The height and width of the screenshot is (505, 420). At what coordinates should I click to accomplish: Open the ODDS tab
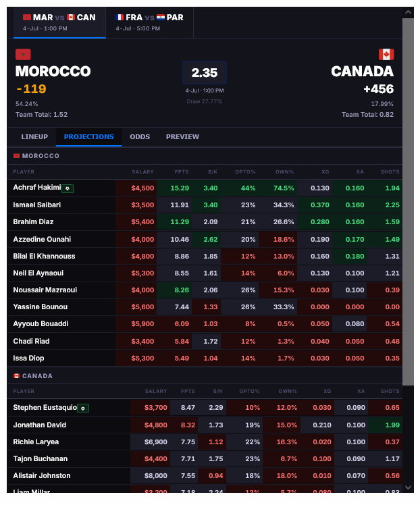point(140,137)
